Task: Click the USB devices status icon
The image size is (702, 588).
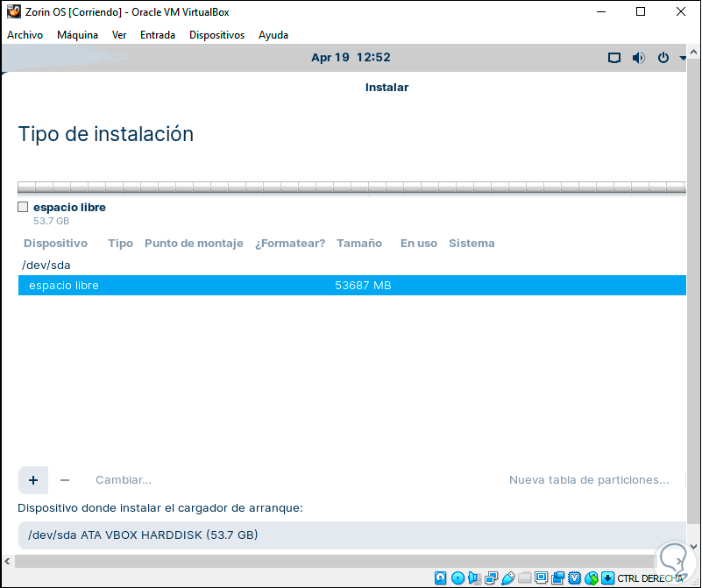Action: click(x=507, y=578)
